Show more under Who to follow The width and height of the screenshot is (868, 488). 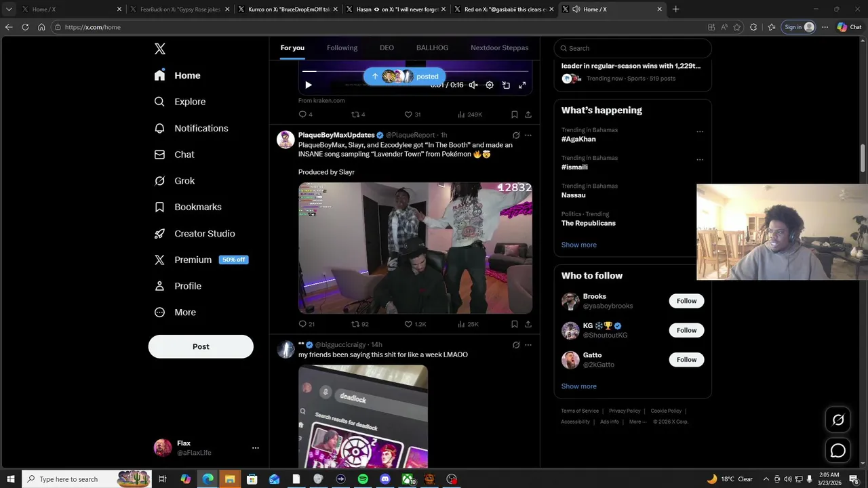point(579,386)
